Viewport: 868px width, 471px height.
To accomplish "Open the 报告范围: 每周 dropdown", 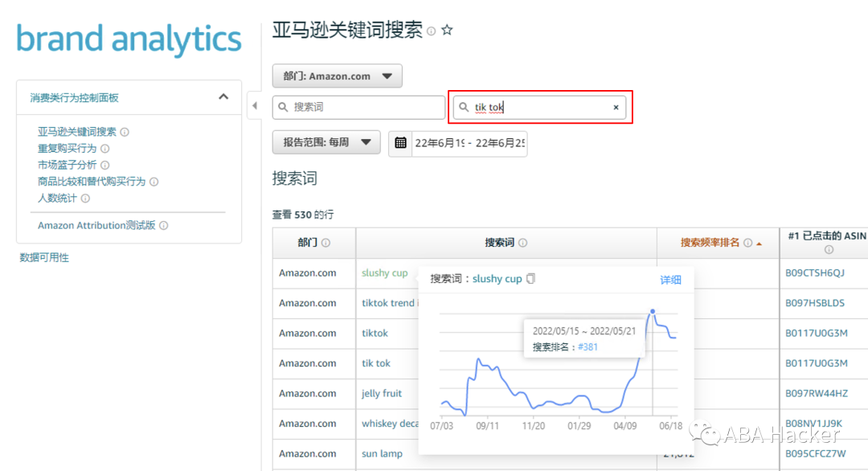I will [326, 142].
